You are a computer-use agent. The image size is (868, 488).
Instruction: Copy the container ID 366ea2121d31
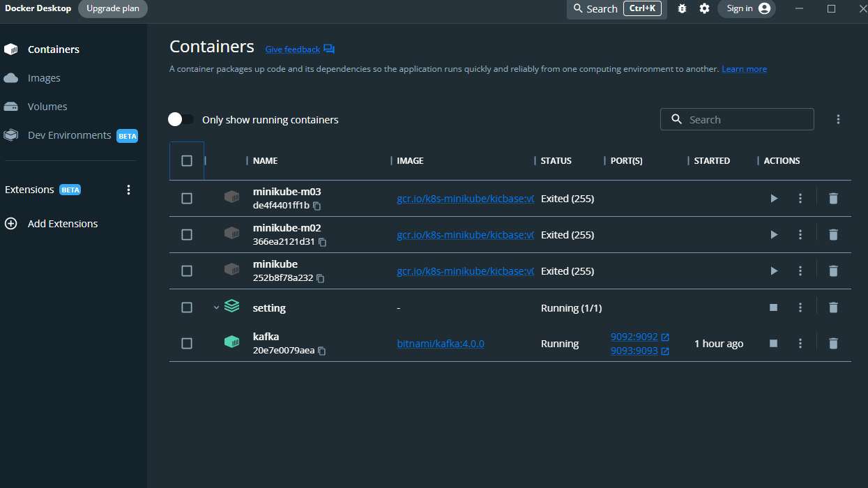pyautogui.click(x=322, y=242)
